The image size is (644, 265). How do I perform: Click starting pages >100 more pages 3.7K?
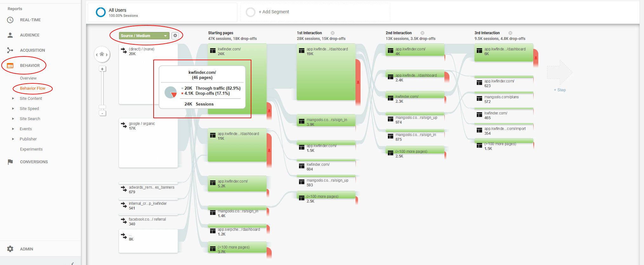237,248
